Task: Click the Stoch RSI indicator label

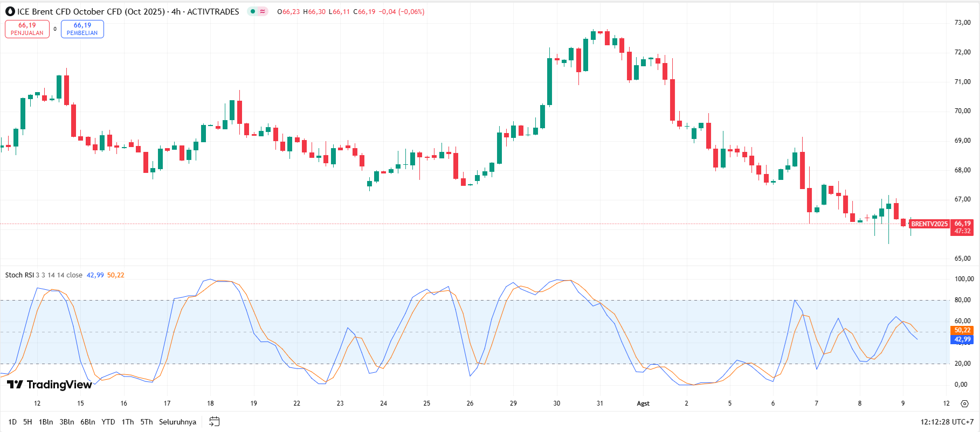Action: [x=19, y=275]
